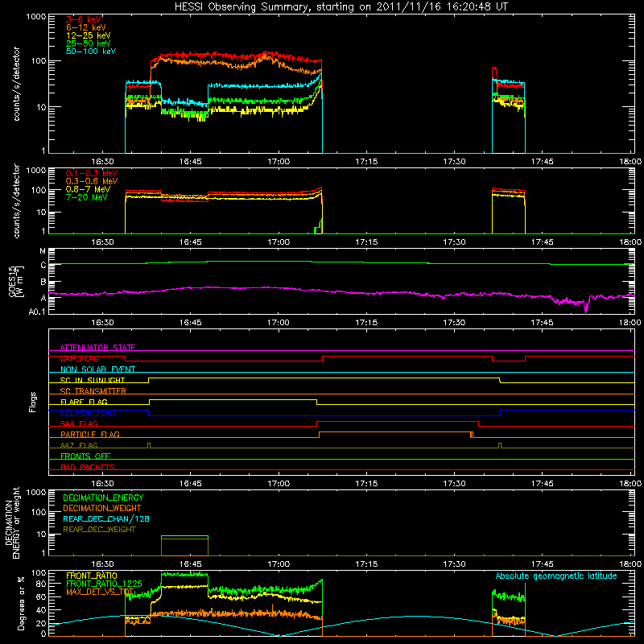Pick the green 25-50 keV legend entry
Image resolution: width=644 pixels, height=644 pixels.
(x=89, y=43)
